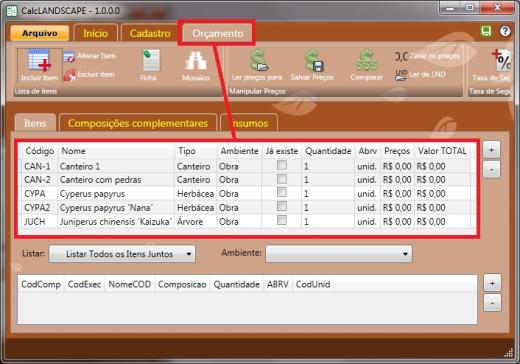Click Ler preços para icon

tap(258, 60)
